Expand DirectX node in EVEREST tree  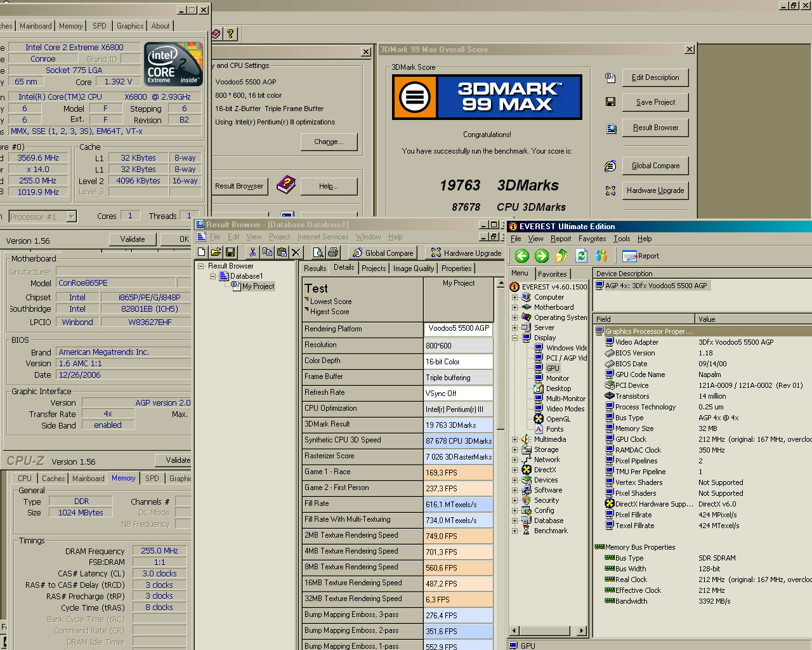514,470
